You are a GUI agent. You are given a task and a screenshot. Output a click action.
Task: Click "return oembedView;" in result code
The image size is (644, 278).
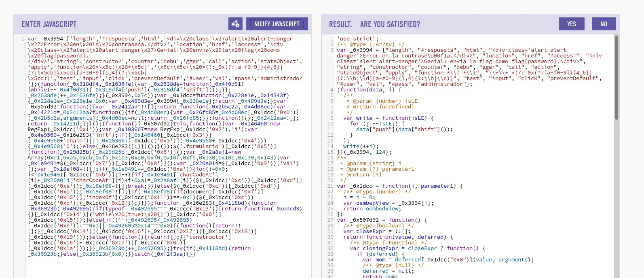[x=372, y=209]
